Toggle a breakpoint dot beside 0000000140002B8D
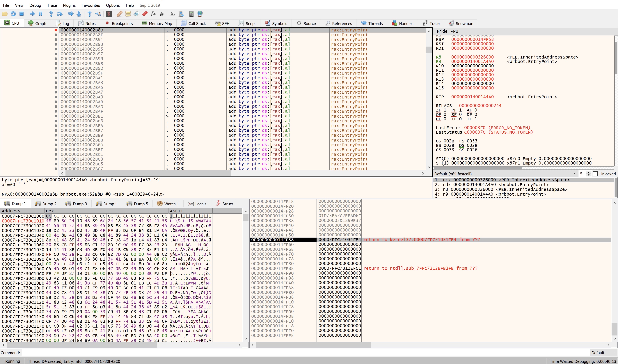The height and width of the screenshot is (364, 618). 56,30
